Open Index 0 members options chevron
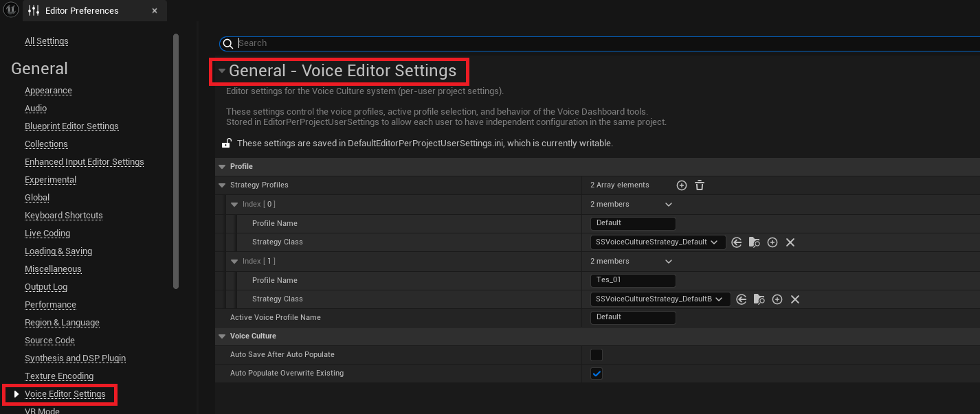 click(x=669, y=205)
